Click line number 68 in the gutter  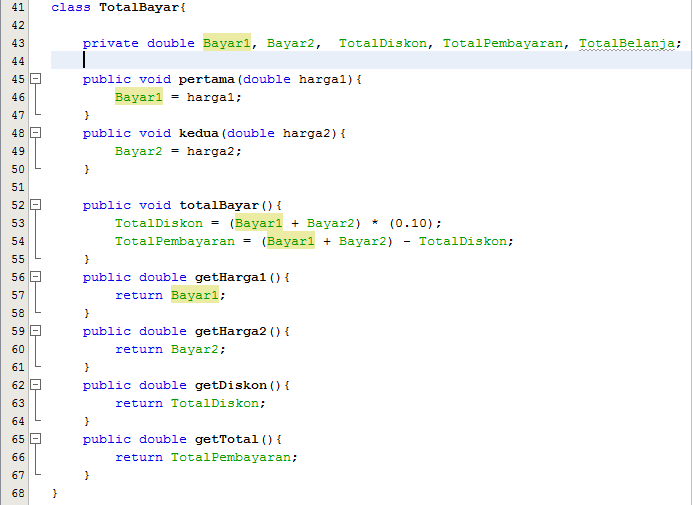click(18, 493)
